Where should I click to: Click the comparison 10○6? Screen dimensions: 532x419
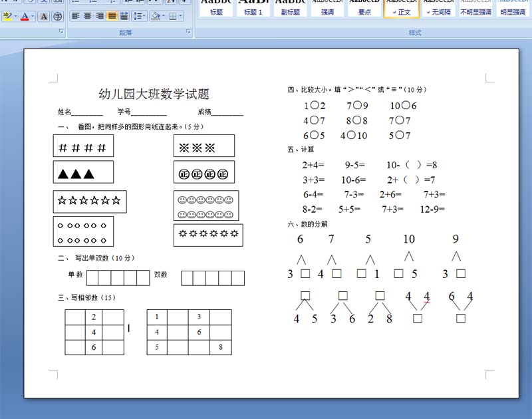(403, 106)
